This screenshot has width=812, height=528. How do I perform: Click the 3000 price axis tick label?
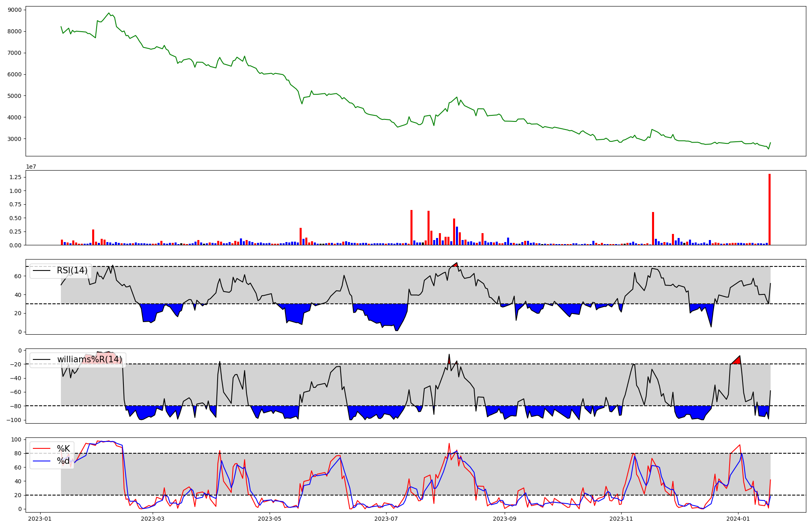(x=15, y=139)
